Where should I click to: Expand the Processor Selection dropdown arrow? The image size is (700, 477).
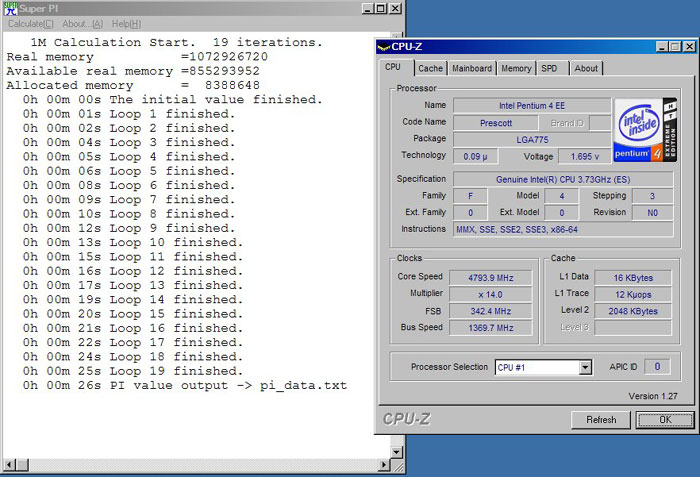click(x=585, y=368)
